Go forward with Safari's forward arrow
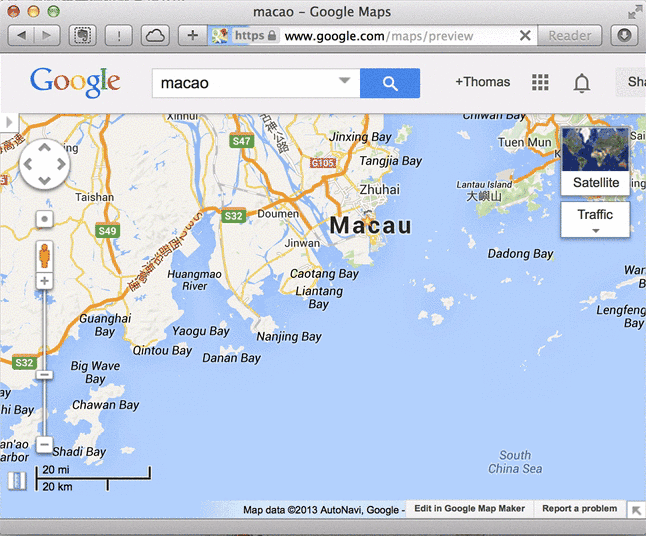The image size is (646, 536). (x=47, y=36)
